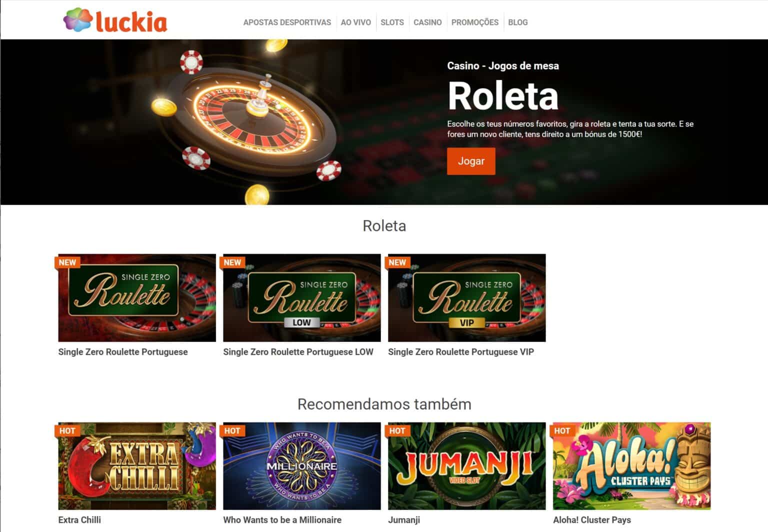This screenshot has width=768, height=532.
Task: Launch the Jumanji video slot thumbnail
Action: (467, 466)
